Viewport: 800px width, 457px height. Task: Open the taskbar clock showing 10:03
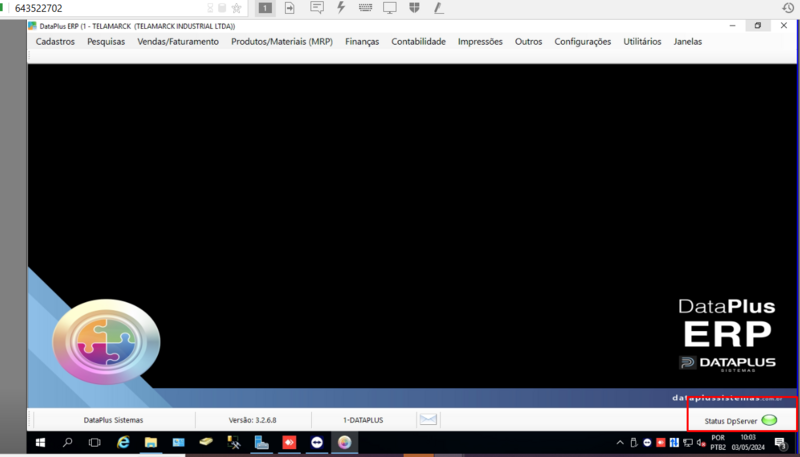coord(748,442)
